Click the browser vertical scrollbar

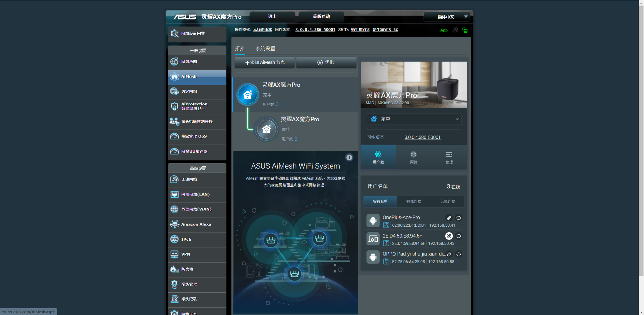point(641,140)
